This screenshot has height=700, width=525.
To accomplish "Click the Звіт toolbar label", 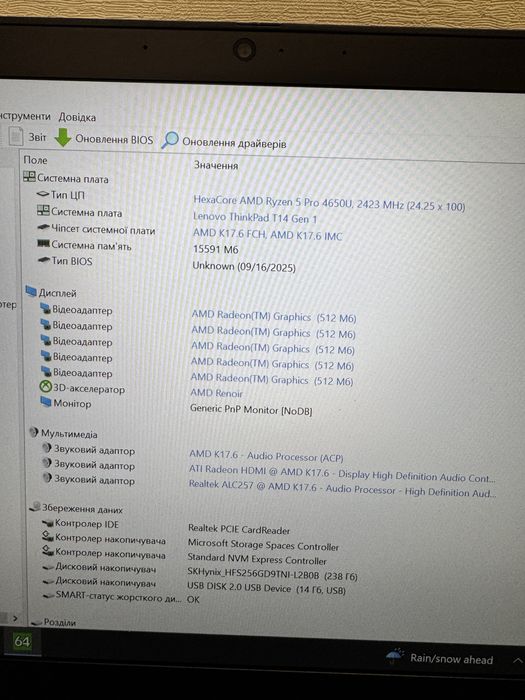I will click(38, 138).
